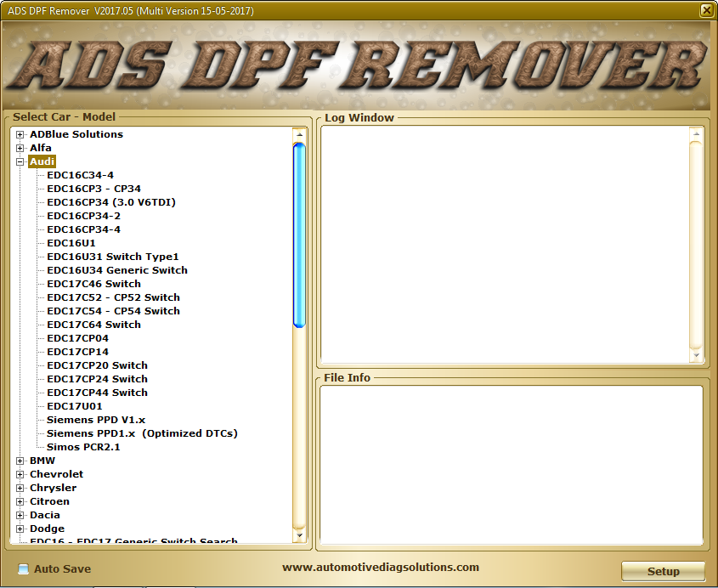718x588 pixels.
Task: Close the ADS DPF Remover window
Action: click(707, 10)
